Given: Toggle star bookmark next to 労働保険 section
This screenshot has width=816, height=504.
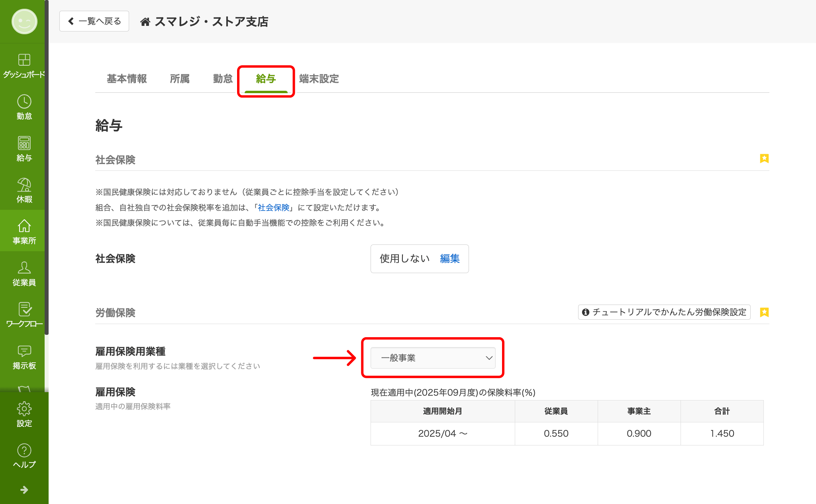Looking at the screenshot, I should pyautogui.click(x=764, y=312).
